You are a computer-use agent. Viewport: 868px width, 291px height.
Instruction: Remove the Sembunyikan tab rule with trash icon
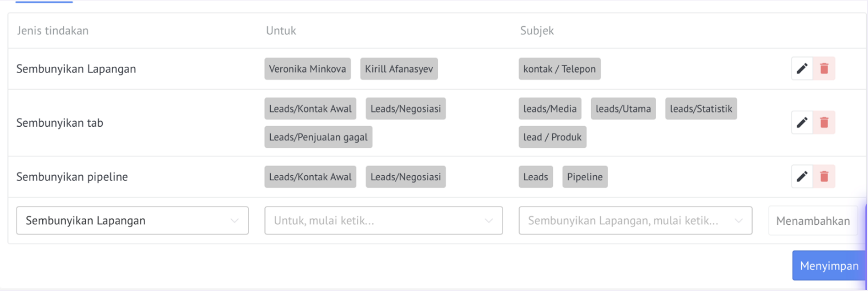[x=824, y=123]
